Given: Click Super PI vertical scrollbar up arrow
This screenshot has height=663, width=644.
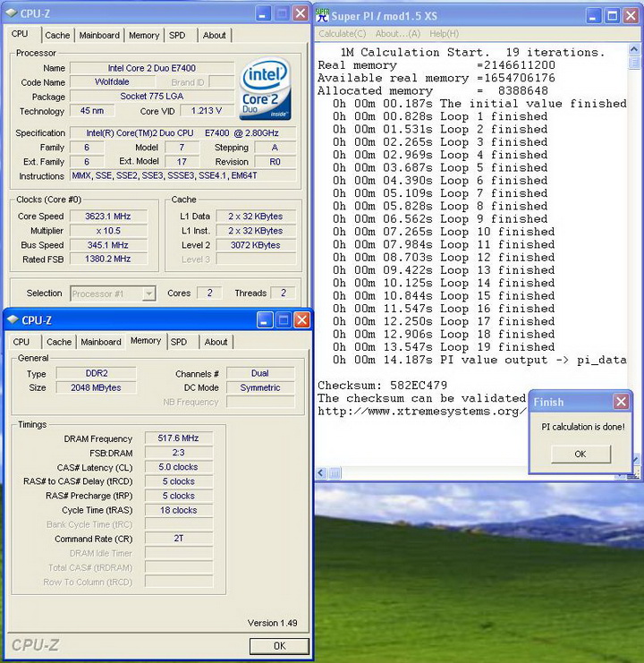Looking at the screenshot, I should [634, 49].
